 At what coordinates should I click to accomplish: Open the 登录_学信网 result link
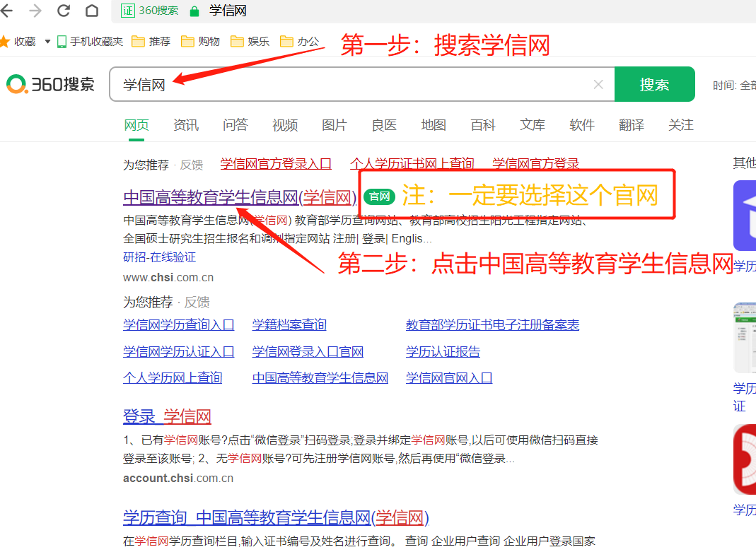click(167, 416)
